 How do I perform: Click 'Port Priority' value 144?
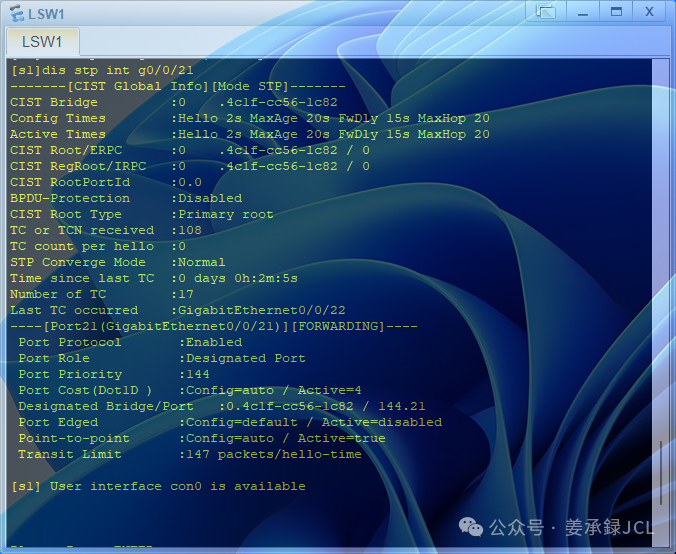click(x=198, y=374)
